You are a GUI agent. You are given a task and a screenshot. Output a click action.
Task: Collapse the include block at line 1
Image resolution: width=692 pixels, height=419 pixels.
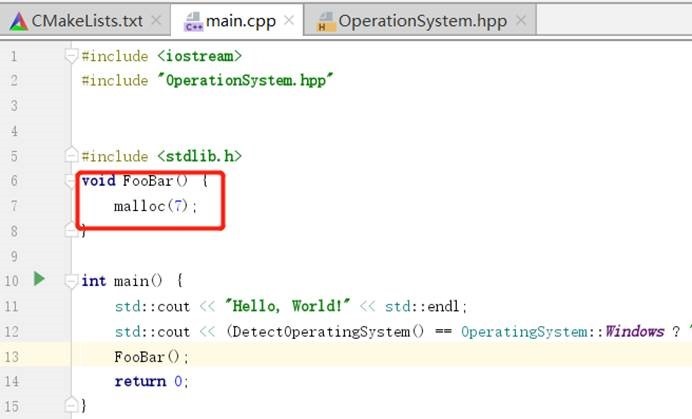pos(71,56)
